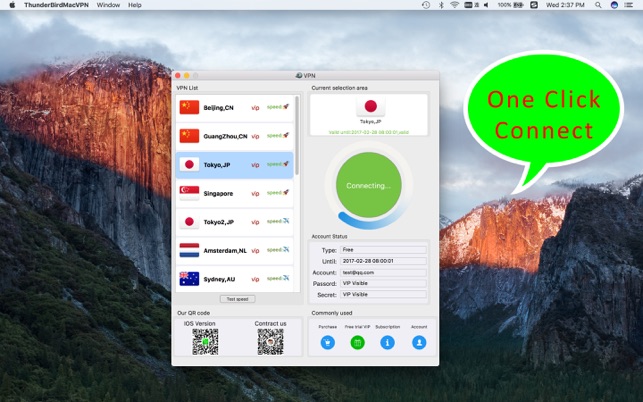Viewport: 643px width, 402px height.
Task: Open the Window menu
Action: point(108,5)
